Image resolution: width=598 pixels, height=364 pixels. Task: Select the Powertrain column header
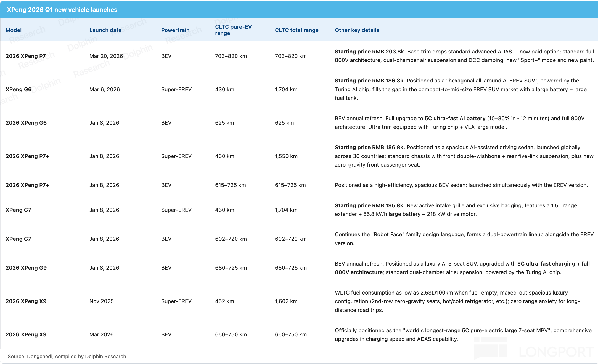tap(175, 30)
